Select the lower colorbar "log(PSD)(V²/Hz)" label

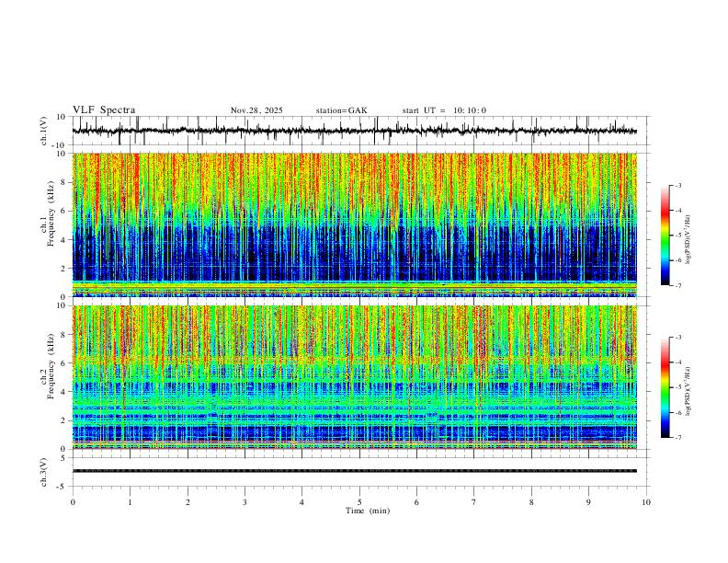coord(688,392)
